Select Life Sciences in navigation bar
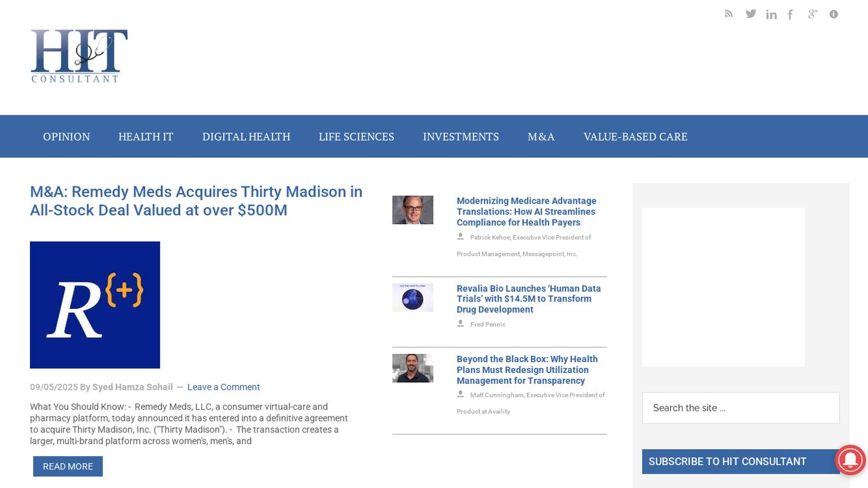The height and width of the screenshot is (488, 868). (357, 137)
